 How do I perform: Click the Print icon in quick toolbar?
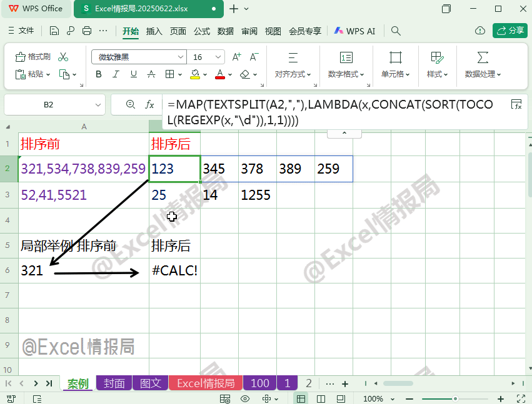point(87,31)
